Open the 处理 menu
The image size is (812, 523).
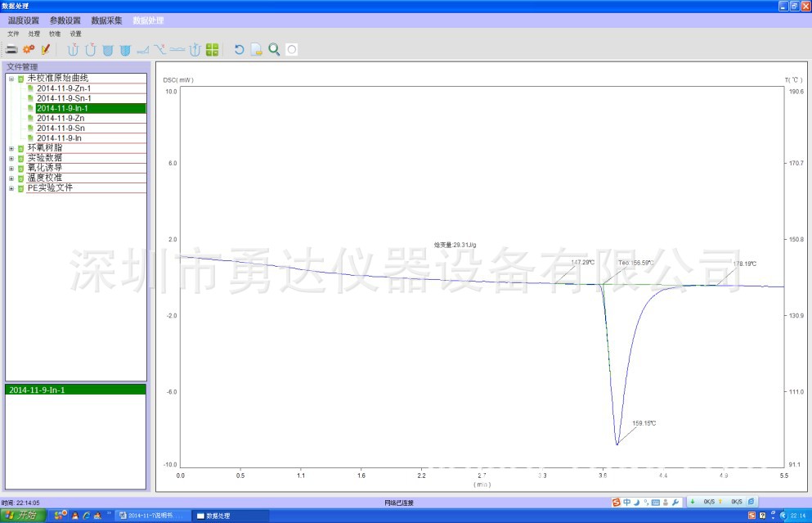(x=34, y=34)
